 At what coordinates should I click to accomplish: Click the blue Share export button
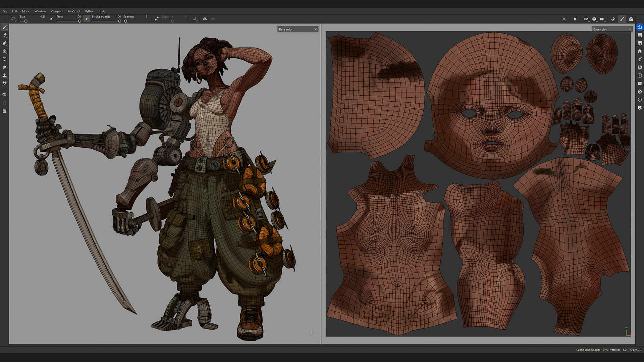pyautogui.click(x=640, y=27)
